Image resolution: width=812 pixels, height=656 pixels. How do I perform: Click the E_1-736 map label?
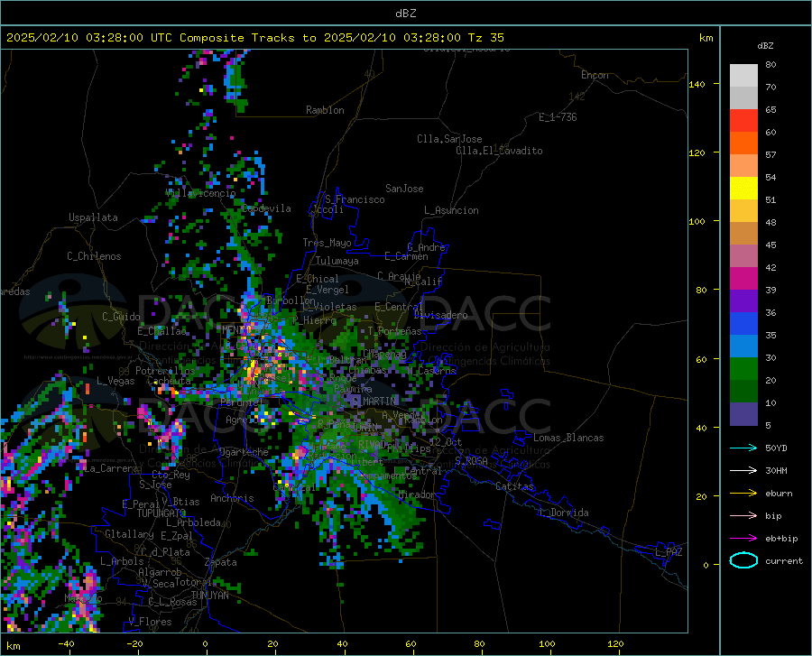click(558, 117)
